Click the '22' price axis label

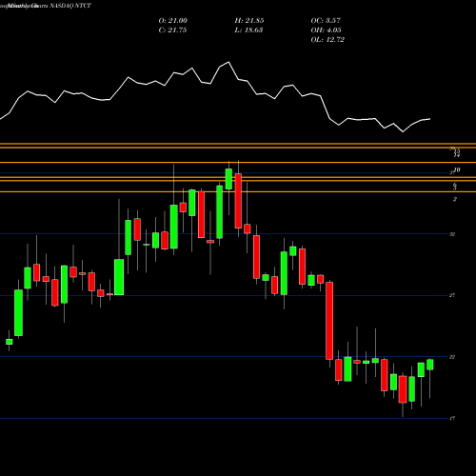tap(452, 357)
